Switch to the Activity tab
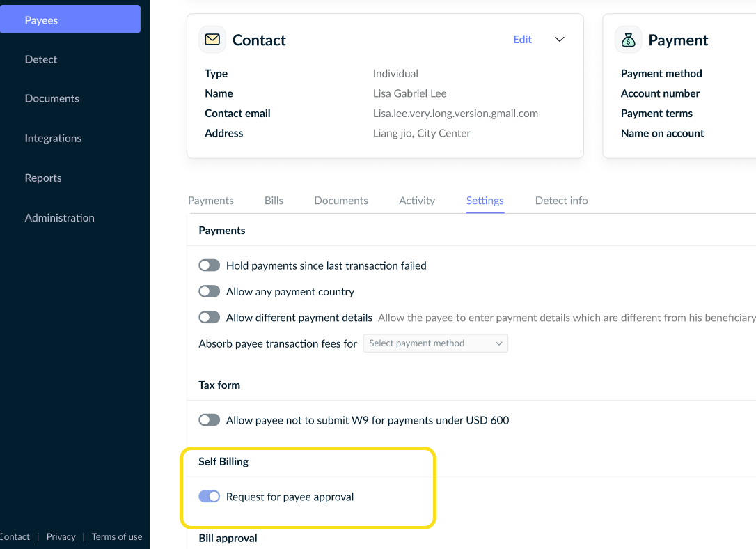 click(x=417, y=201)
